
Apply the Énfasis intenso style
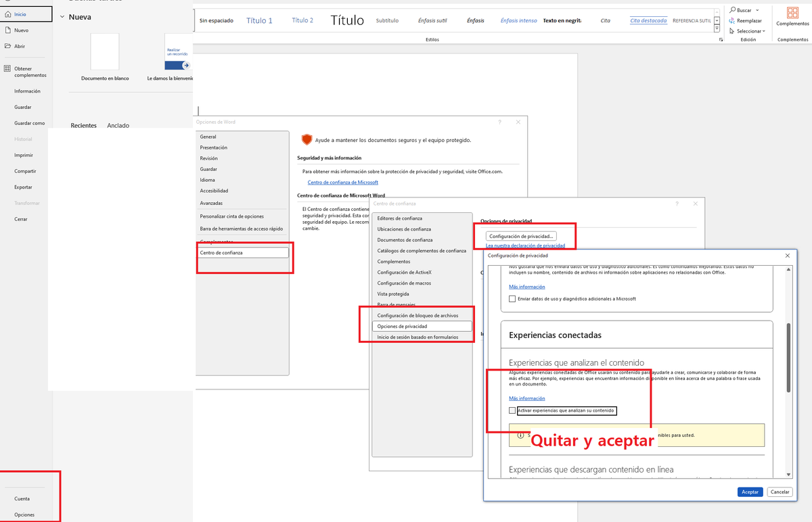tap(519, 21)
